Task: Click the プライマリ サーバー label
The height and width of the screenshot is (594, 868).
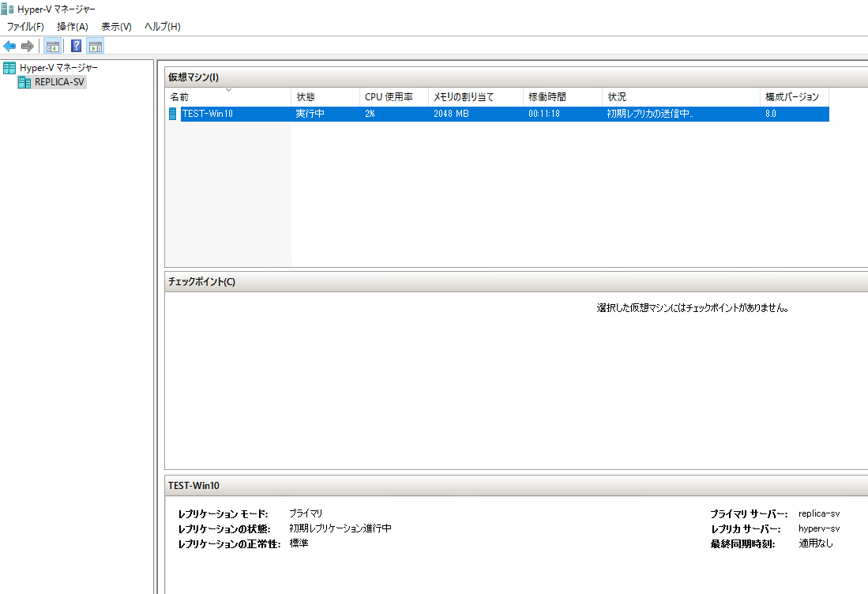Action: coord(749,514)
